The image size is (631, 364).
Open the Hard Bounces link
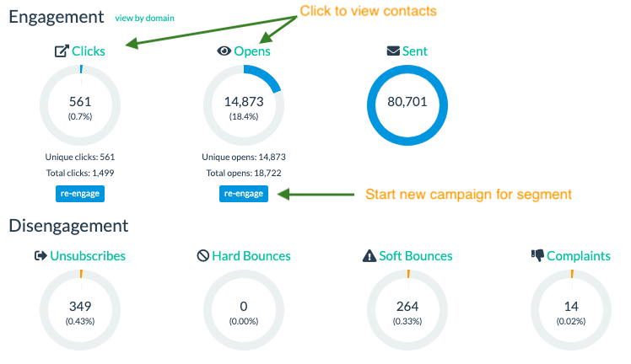[x=251, y=255]
